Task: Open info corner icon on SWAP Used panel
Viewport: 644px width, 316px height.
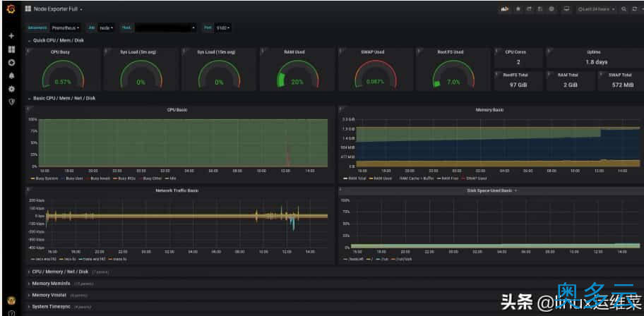Action: 340,50
